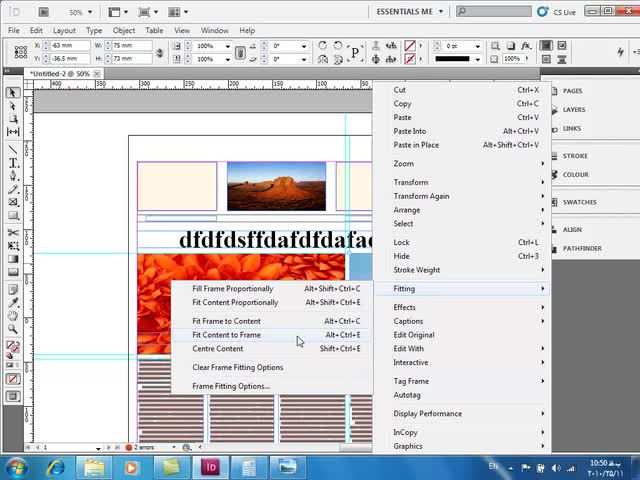
Task: Select the Type tool
Action: coord(13,163)
